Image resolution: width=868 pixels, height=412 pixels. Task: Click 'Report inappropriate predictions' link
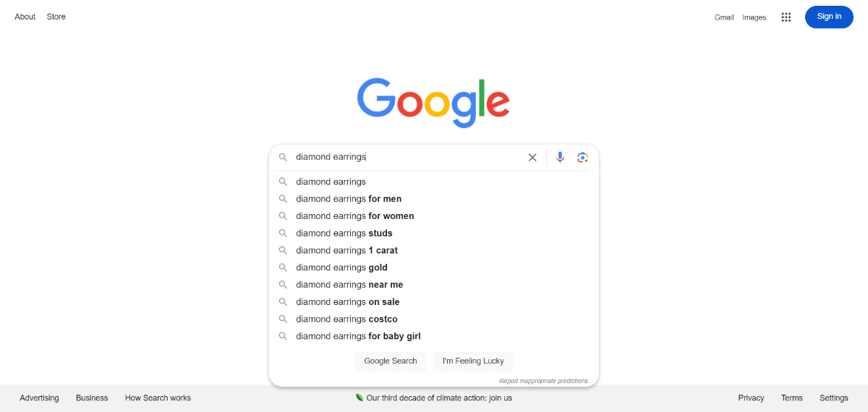click(x=543, y=381)
